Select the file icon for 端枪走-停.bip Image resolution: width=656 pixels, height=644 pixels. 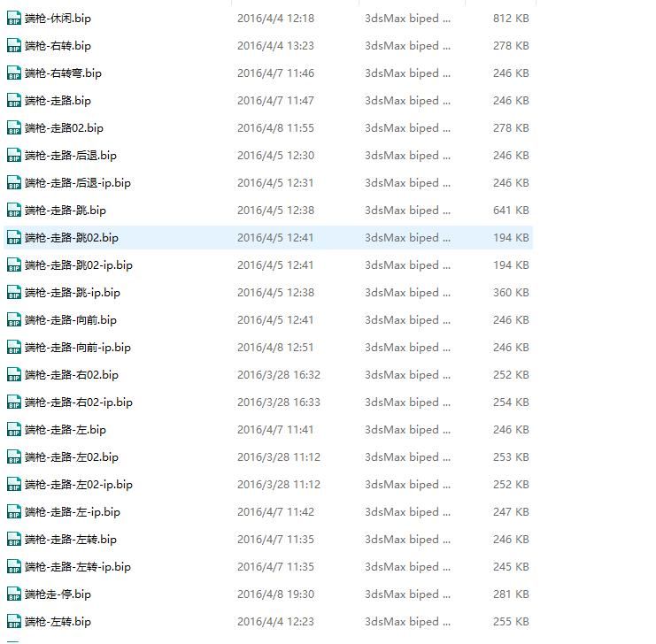click(x=14, y=594)
